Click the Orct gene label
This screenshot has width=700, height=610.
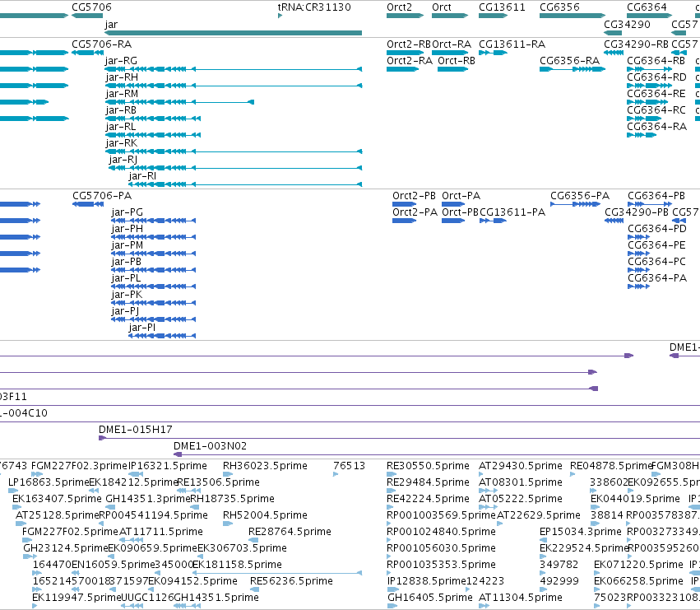[442, 7]
